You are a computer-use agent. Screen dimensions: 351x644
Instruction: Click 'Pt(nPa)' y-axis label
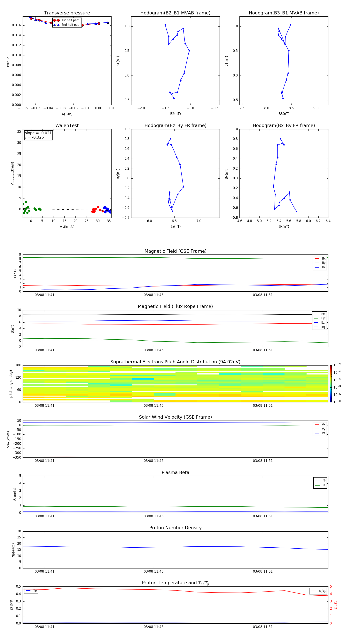tap(8, 61)
